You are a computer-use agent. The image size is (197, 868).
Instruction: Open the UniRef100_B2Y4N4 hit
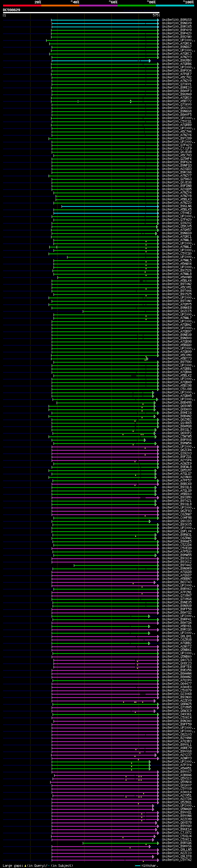(x=177, y=738)
